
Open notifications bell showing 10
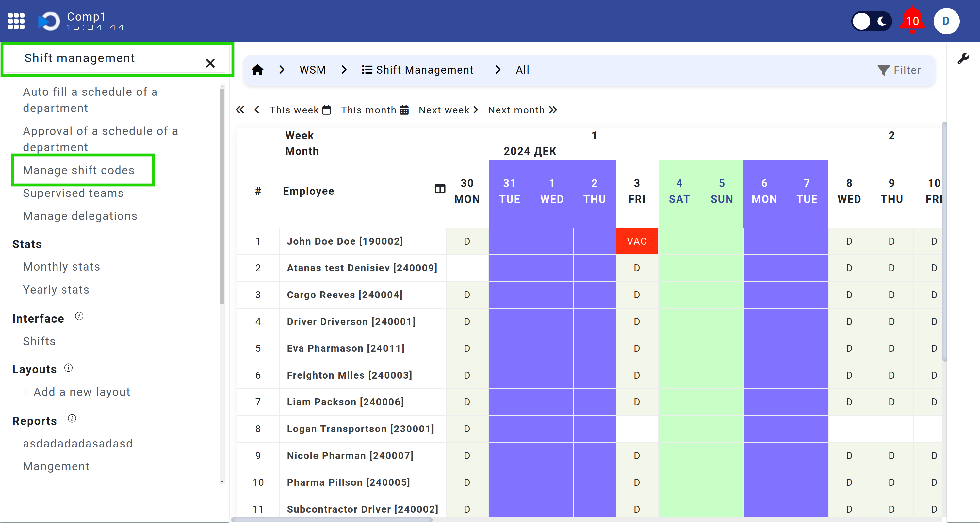[x=912, y=21]
